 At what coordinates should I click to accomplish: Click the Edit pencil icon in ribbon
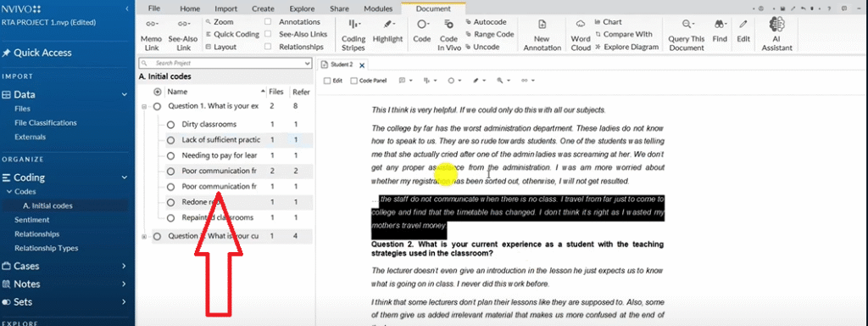coord(743,25)
